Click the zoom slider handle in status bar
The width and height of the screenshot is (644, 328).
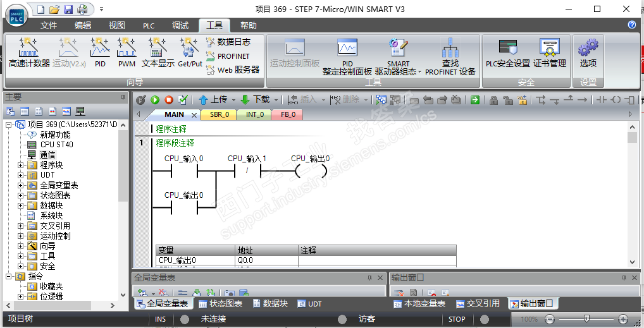(586, 319)
